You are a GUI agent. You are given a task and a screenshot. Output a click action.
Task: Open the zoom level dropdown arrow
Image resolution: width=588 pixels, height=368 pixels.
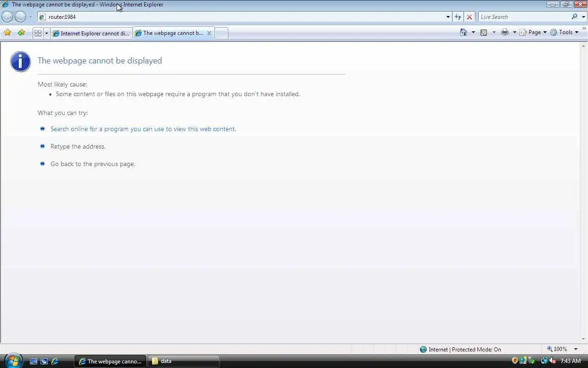click(576, 349)
